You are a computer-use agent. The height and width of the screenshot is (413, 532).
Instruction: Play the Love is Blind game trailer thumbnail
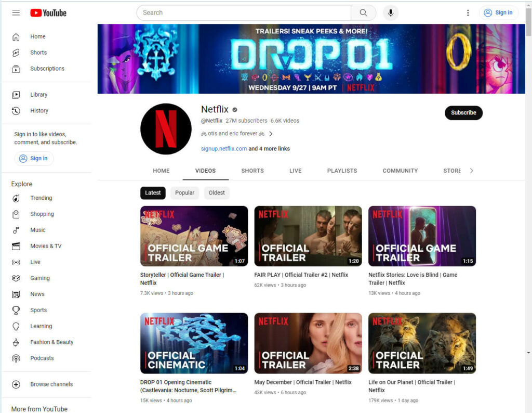(x=422, y=236)
